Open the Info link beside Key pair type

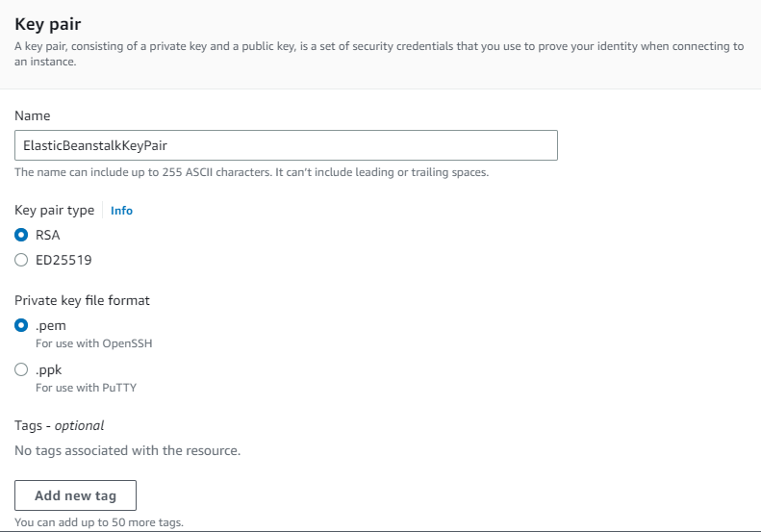[121, 210]
